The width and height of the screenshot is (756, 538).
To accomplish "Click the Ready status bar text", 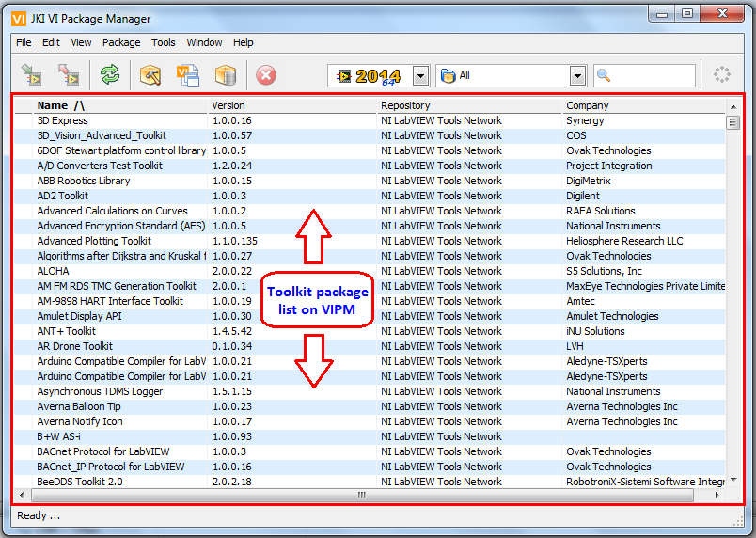I will coord(39,515).
